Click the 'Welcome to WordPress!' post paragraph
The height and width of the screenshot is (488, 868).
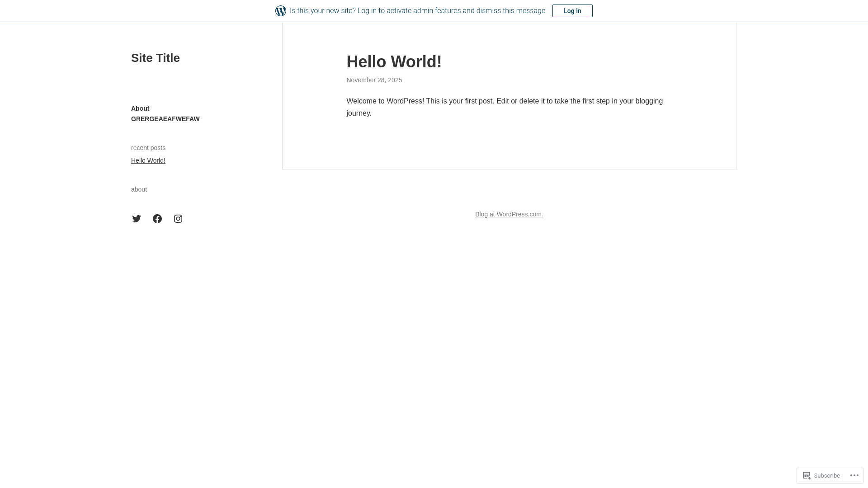[x=505, y=107]
